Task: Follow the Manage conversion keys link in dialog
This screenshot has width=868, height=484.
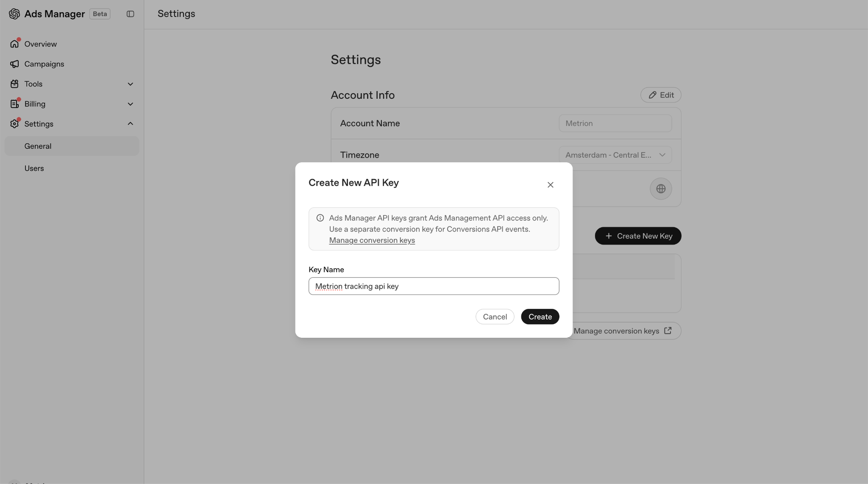Action: click(x=372, y=240)
